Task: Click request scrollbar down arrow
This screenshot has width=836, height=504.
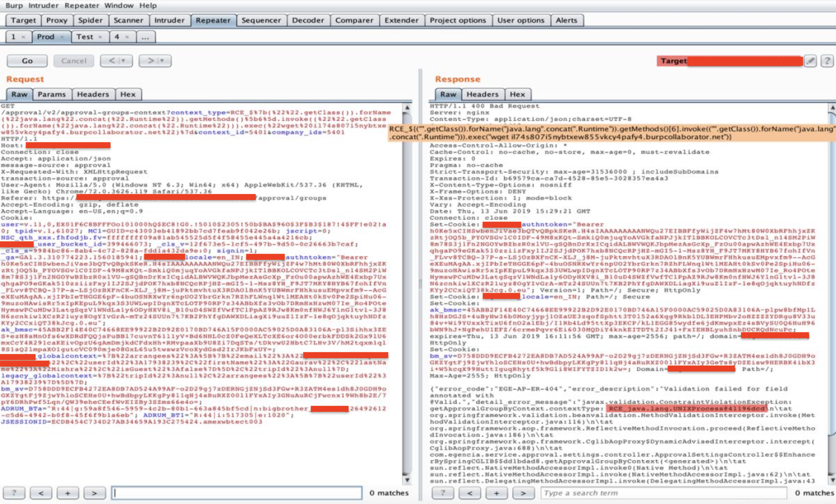Action: point(407,480)
